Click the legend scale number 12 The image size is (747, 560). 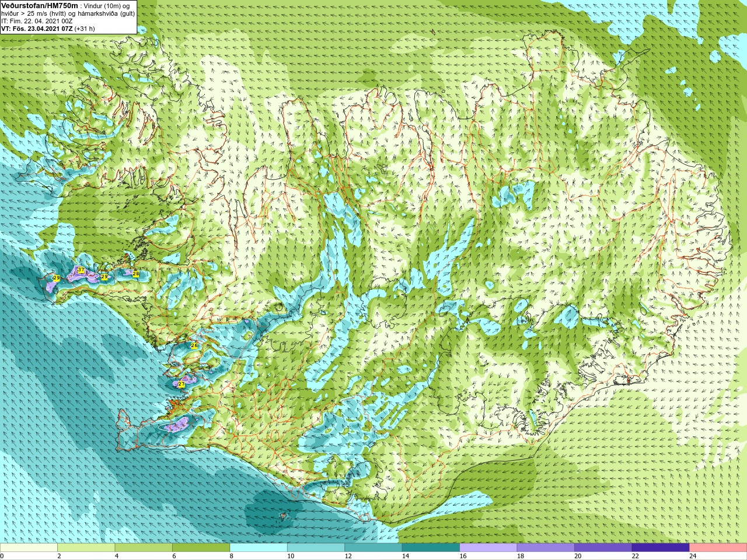[x=348, y=556]
